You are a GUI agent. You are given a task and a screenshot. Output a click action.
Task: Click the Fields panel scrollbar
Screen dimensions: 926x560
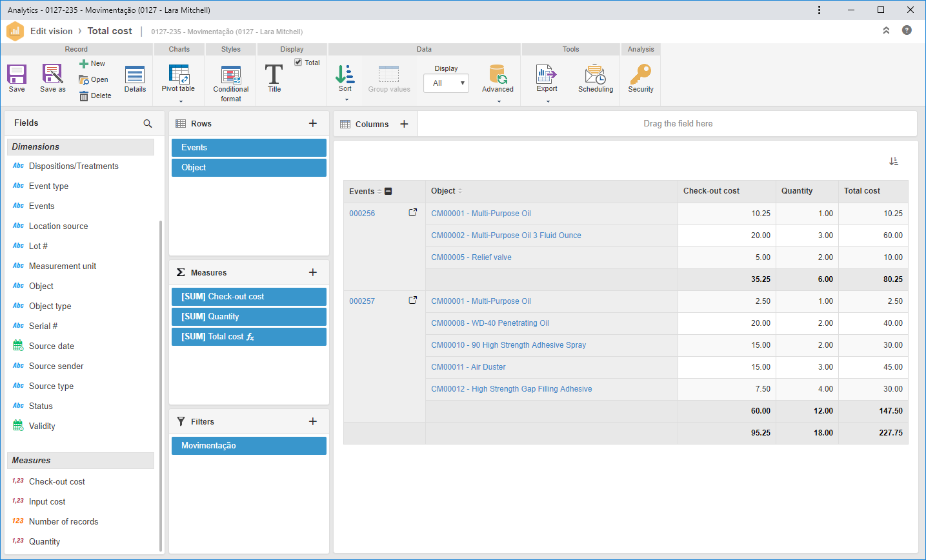click(161, 386)
